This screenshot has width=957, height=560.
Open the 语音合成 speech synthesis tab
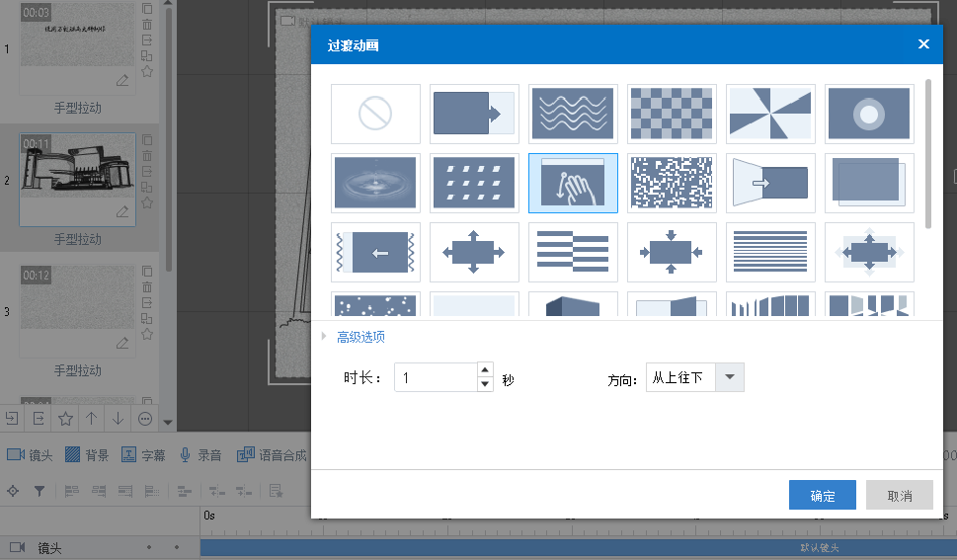[272, 455]
